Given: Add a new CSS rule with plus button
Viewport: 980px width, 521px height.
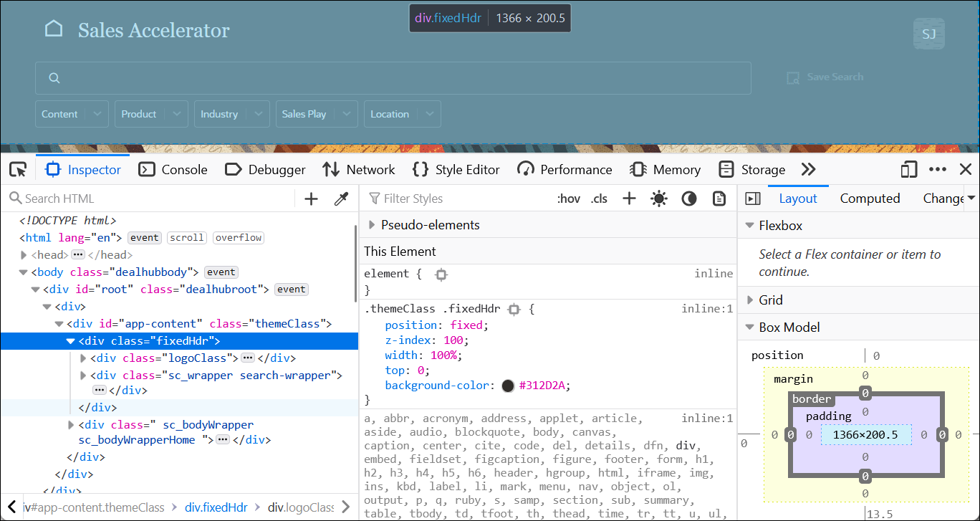Looking at the screenshot, I should (x=629, y=198).
